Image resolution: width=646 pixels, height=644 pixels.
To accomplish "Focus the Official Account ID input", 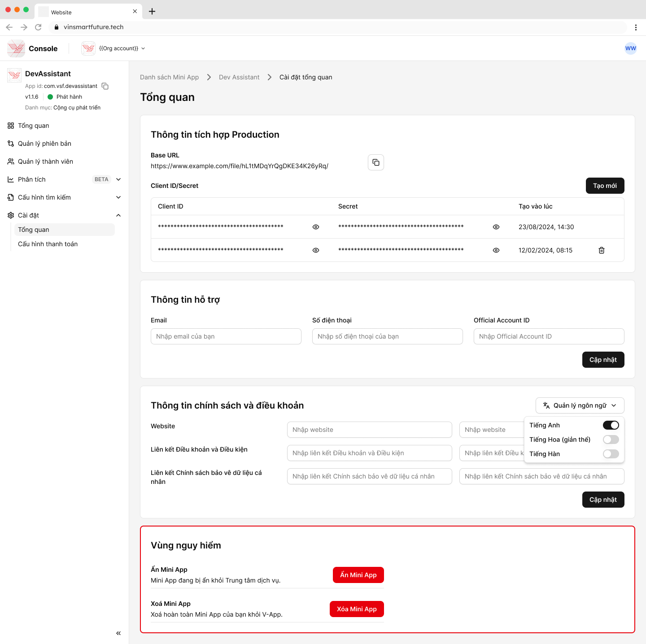I will click(x=549, y=336).
